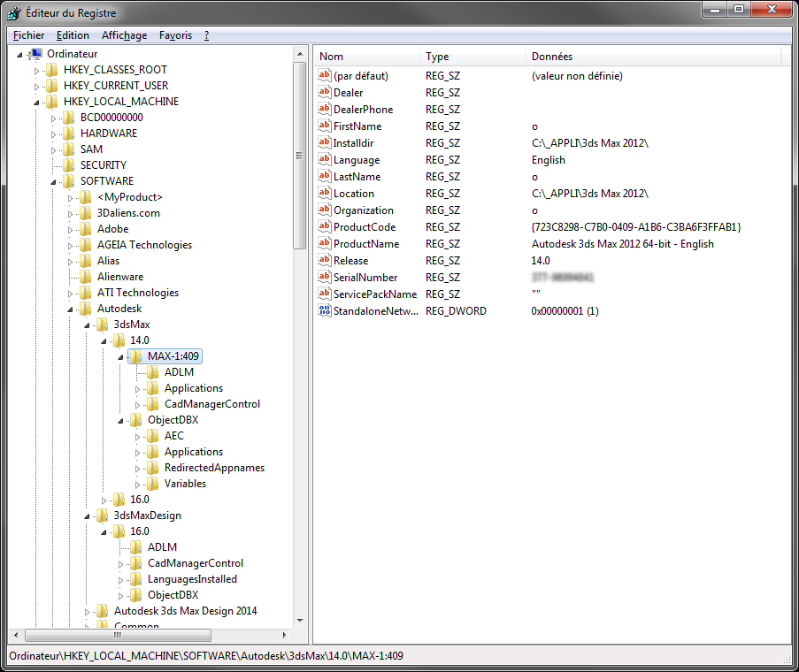Click the string icon beside FirstName
The height and width of the screenshot is (672, 799).
325,126
